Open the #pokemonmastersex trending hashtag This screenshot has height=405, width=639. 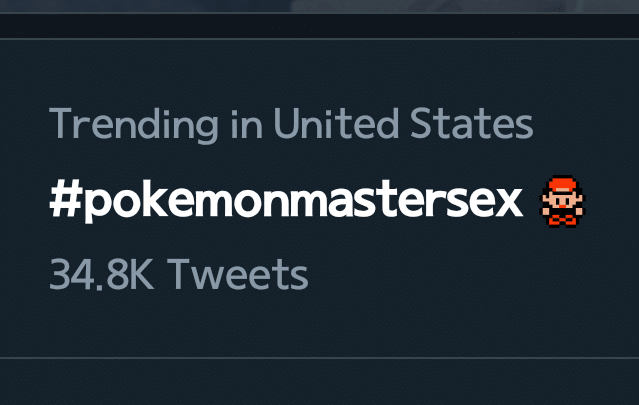pyautogui.click(x=286, y=203)
